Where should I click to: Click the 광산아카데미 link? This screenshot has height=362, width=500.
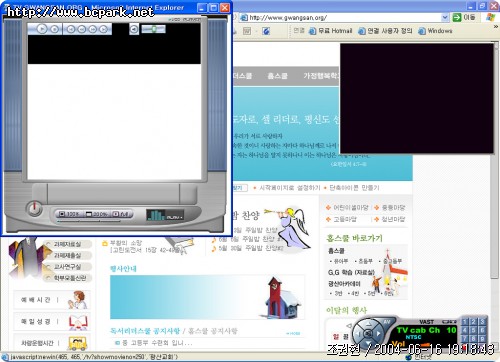(344, 284)
